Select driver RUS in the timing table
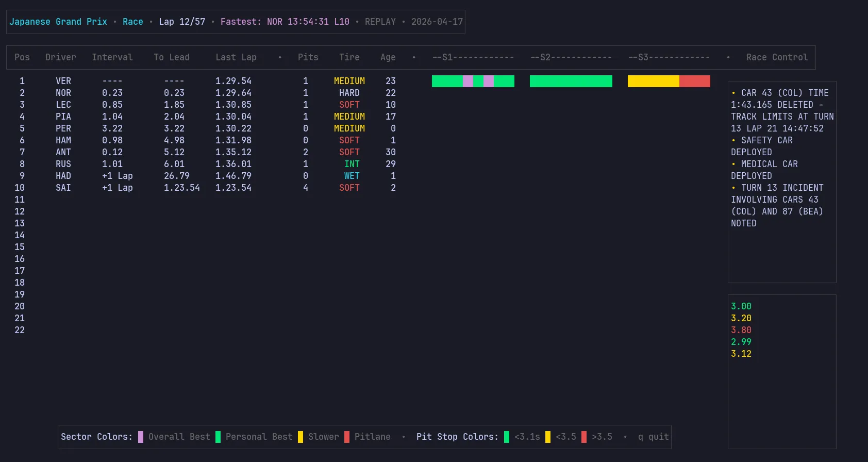 tap(63, 164)
